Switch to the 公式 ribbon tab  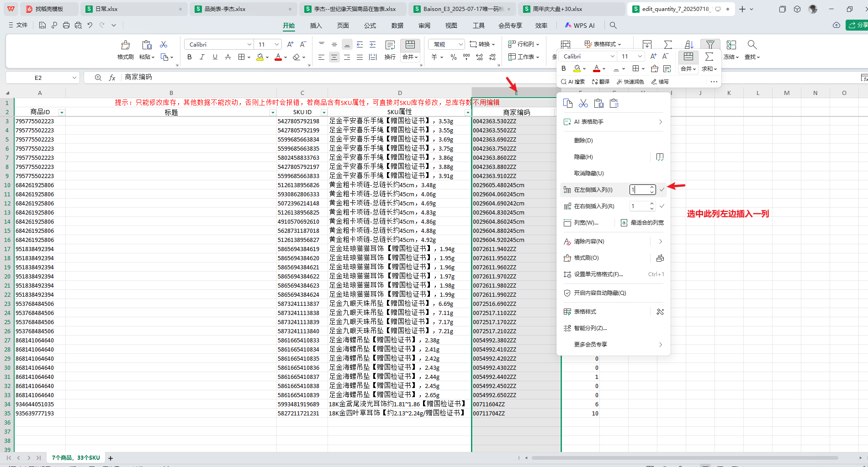click(x=370, y=26)
